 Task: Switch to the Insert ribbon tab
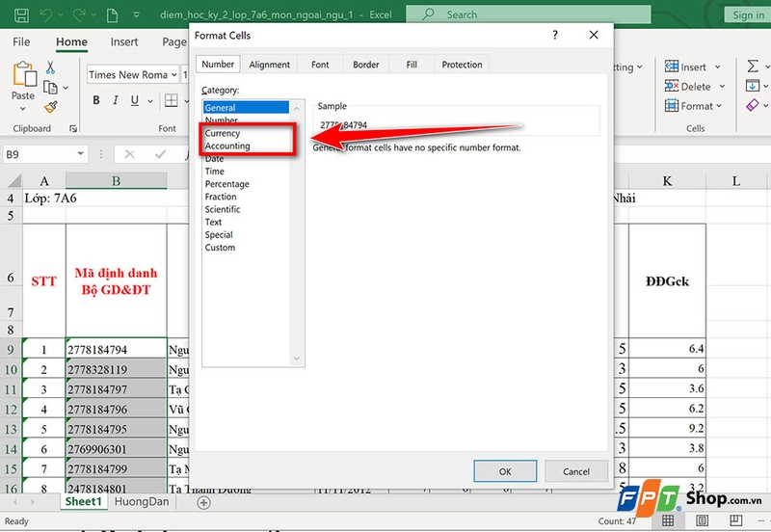124,41
